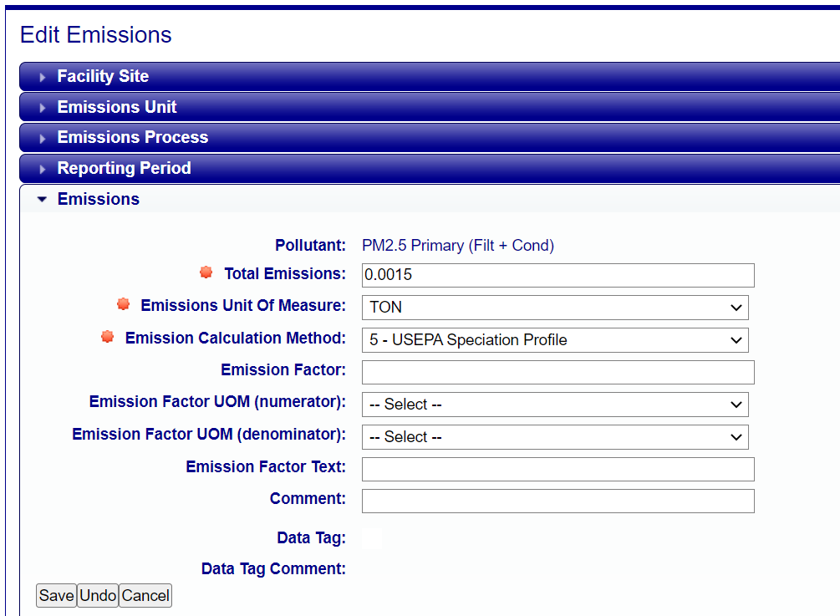Click the Comment input field
Image resolution: width=840 pixels, height=616 pixels.
557,501
